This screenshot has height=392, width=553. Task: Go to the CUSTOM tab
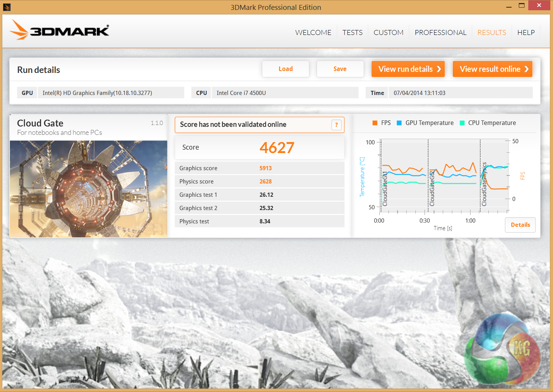[388, 33]
